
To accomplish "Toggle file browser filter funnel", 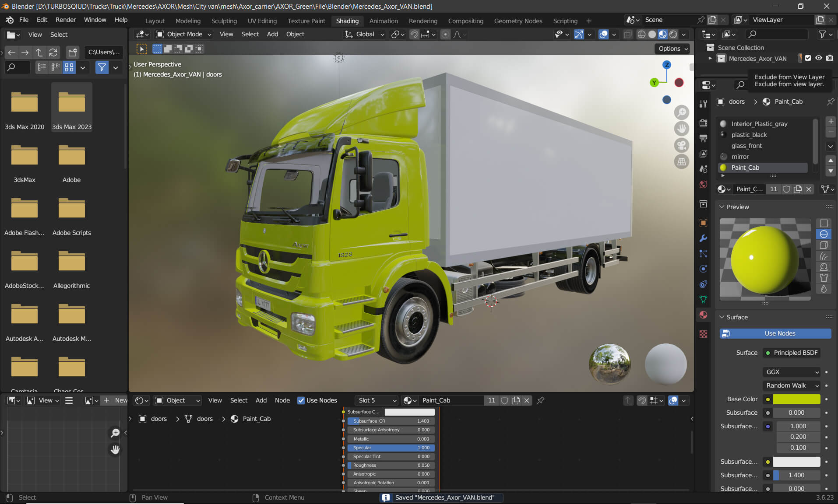I will click(x=102, y=67).
